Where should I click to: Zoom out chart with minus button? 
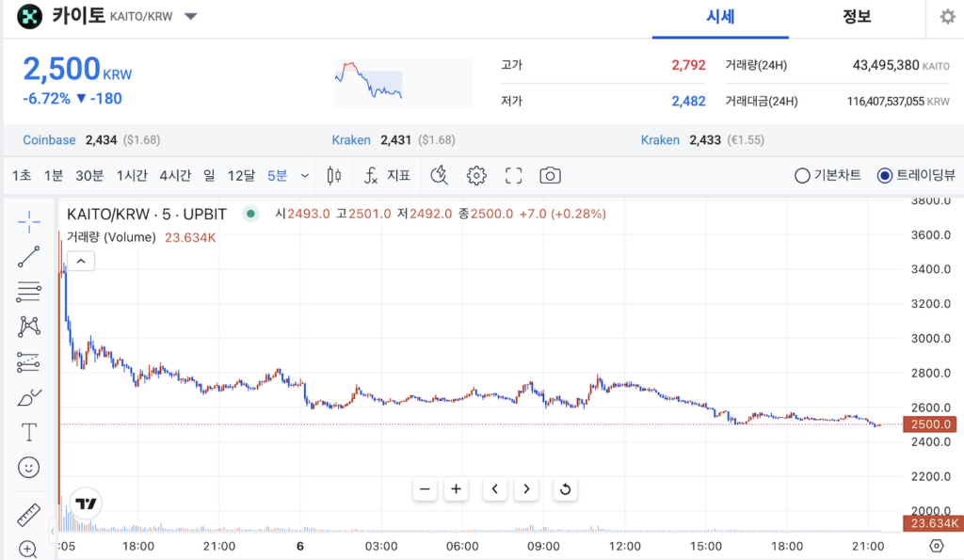[x=425, y=489]
